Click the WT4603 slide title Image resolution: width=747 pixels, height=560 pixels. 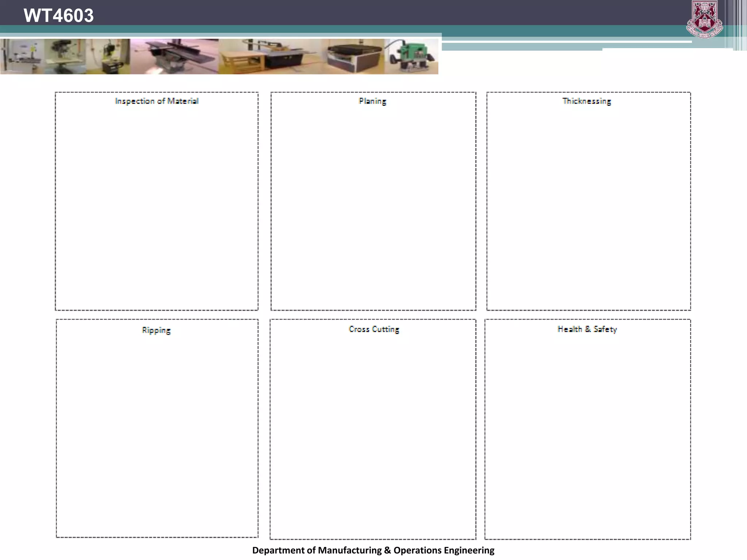(59, 16)
